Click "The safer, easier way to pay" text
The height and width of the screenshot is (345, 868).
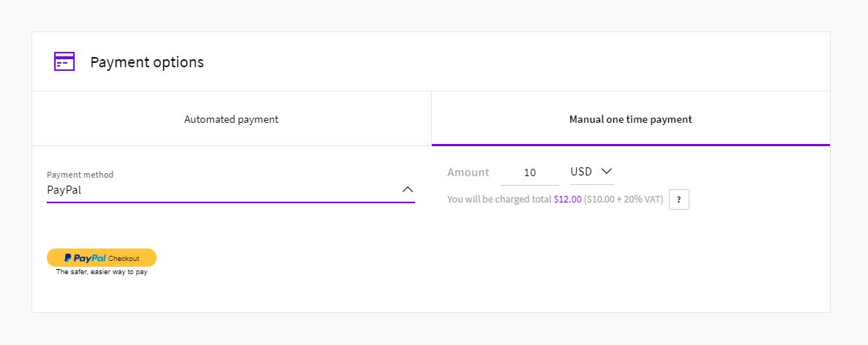(x=102, y=272)
